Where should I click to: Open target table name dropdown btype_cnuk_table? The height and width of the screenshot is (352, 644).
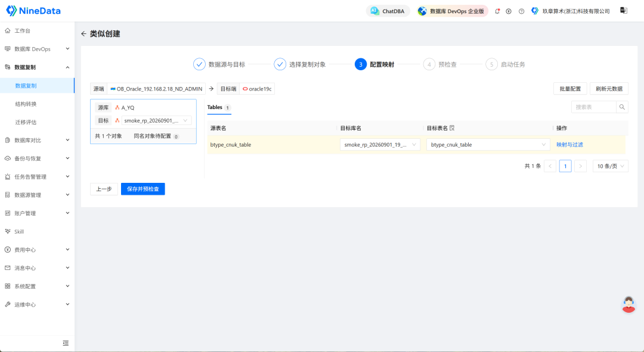[488, 144]
